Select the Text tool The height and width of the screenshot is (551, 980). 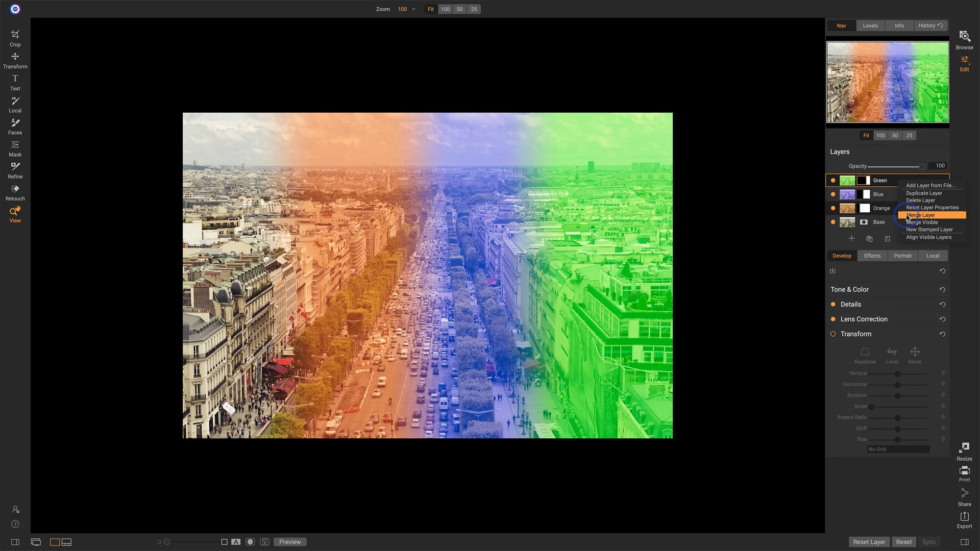(x=15, y=83)
